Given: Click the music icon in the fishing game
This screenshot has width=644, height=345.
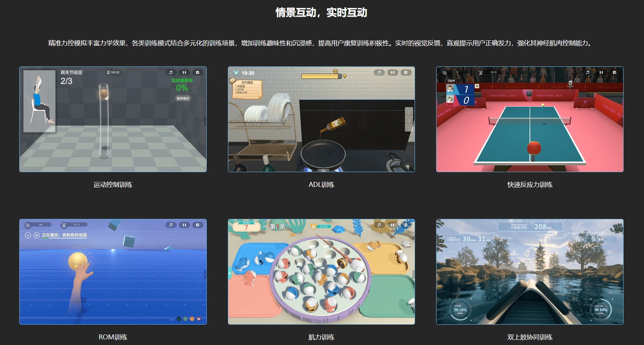Looking at the screenshot, I should coord(379,225).
